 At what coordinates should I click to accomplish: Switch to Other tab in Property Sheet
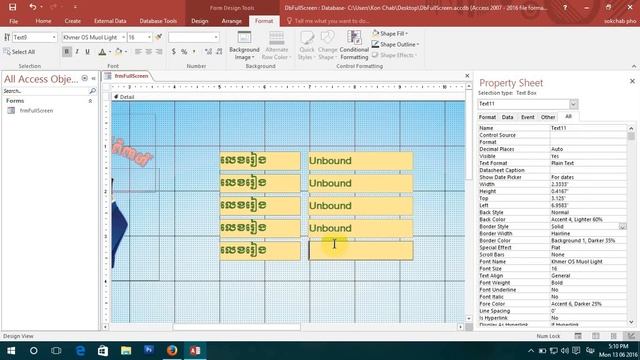(x=548, y=117)
